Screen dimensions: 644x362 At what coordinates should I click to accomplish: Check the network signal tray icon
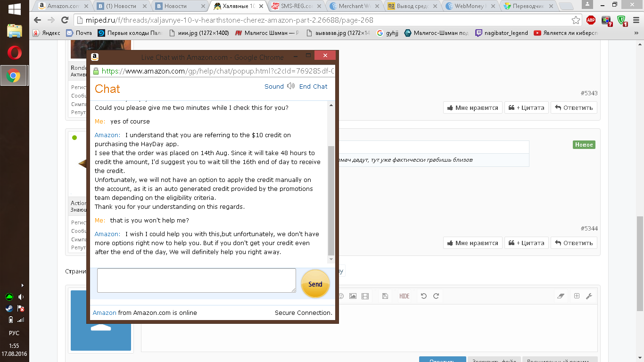click(x=21, y=320)
